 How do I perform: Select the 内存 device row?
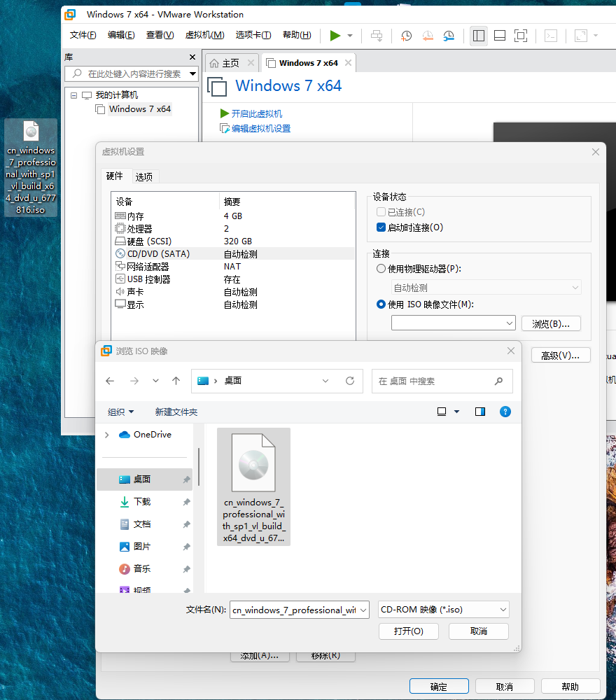(234, 216)
